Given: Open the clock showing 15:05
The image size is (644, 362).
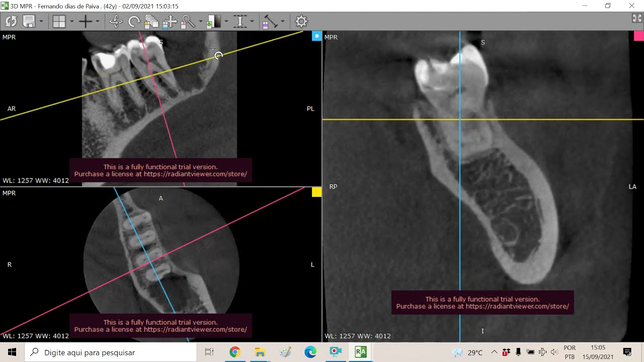Looking at the screenshot, I should pos(598,352).
